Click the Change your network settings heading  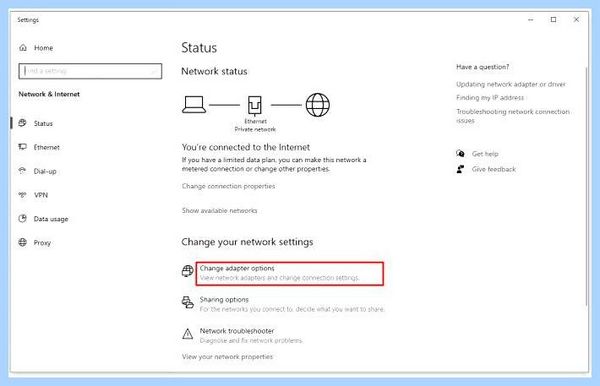pos(247,242)
